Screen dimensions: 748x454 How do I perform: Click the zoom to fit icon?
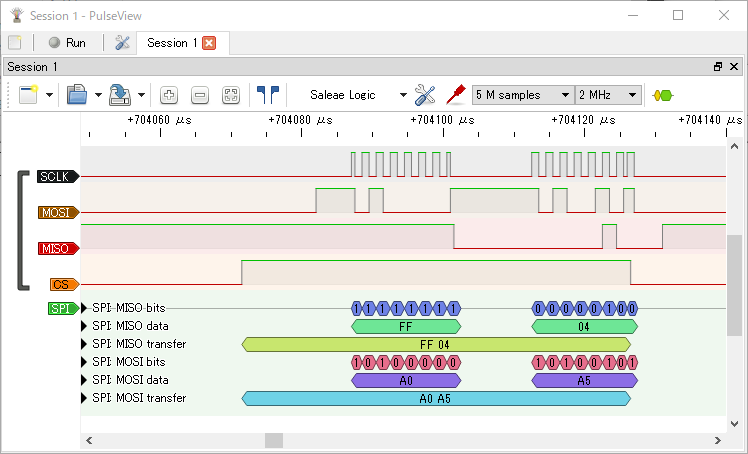pyautogui.click(x=231, y=95)
